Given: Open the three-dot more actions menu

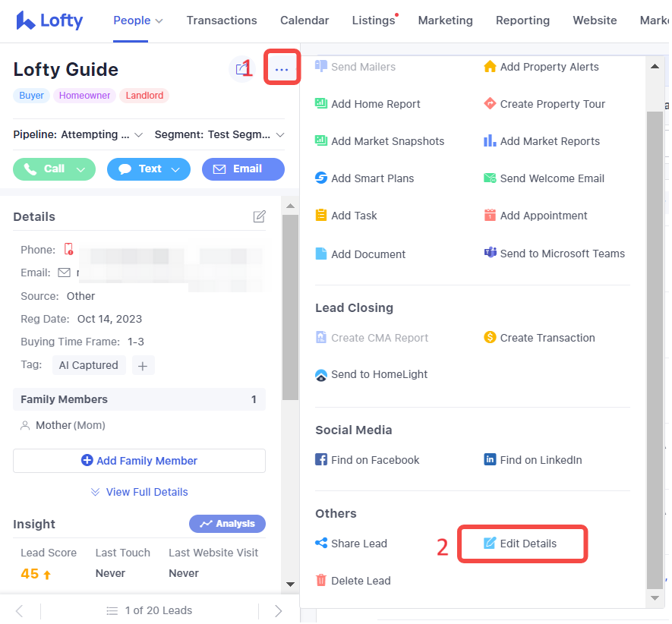Looking at the screenshot, I should tap(282, 69).
